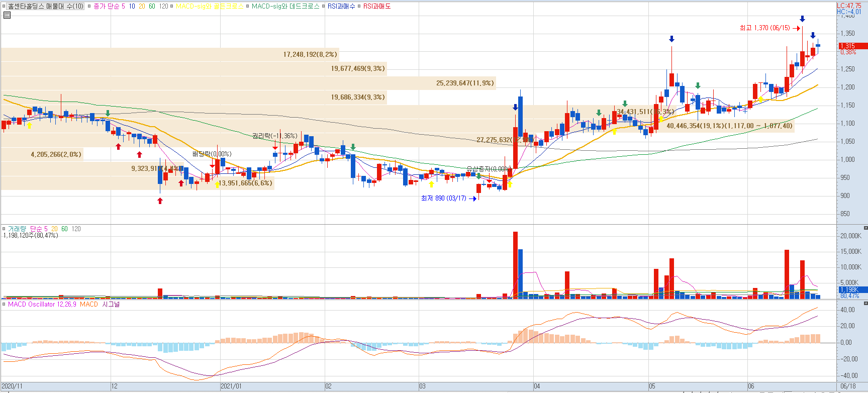The image size is (868, 393).
Task: Click the blue arrow pointing at 최저 890
Action: click(472, 199)
